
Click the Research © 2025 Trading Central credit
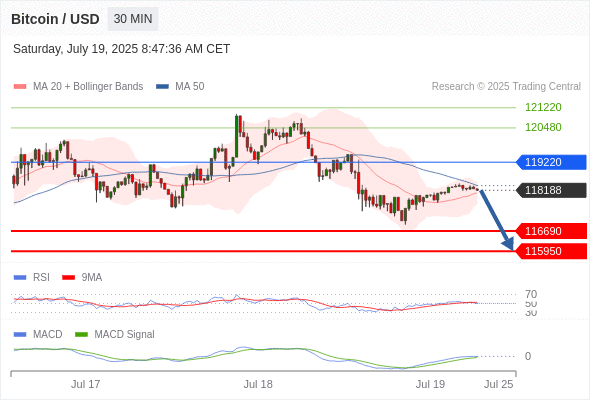click(x=506, y=87)
